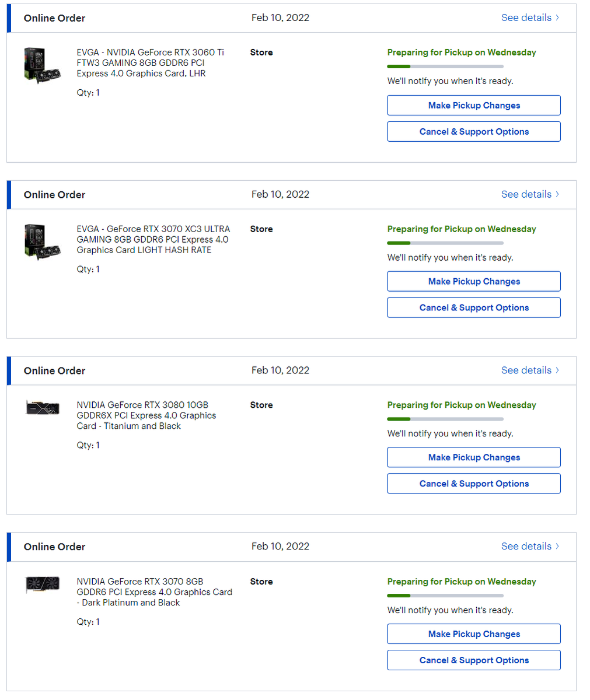Screen dimensions: 590x700
Task: Click the Online Order heading of the RTX 3060 Ti card
Action: pyautogui.click(x=54, y=18)
